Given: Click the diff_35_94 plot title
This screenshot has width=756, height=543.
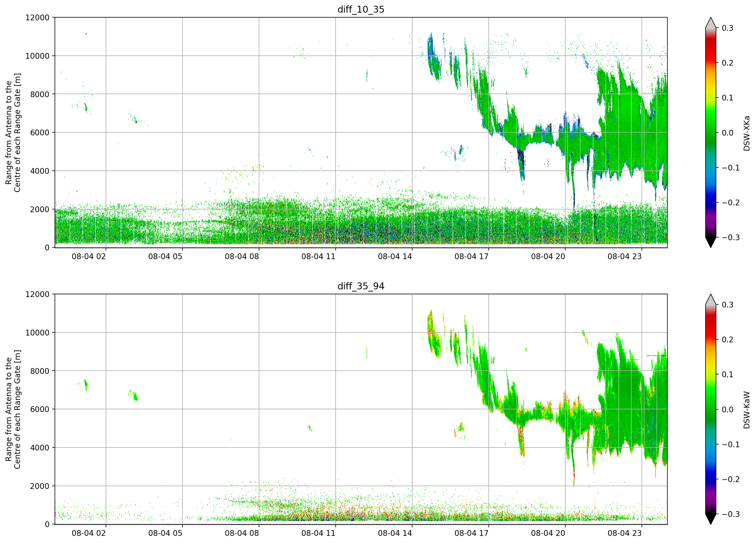Looking at the screenshot, I should pyautogui.click(x=361, y=286).
